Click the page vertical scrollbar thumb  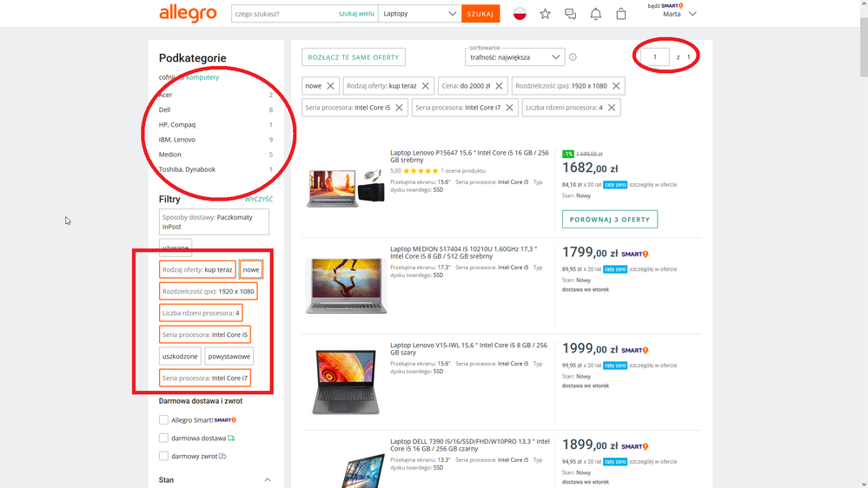[x=864, y=47]
